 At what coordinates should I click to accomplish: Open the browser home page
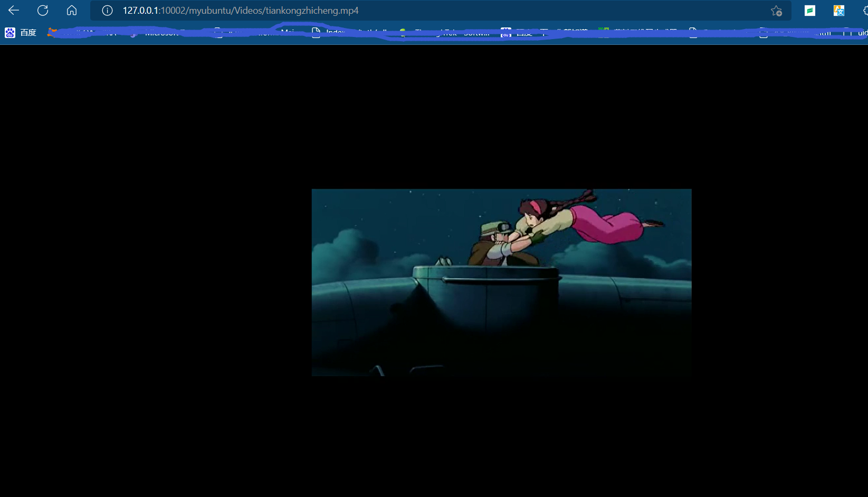click(72, 11)
